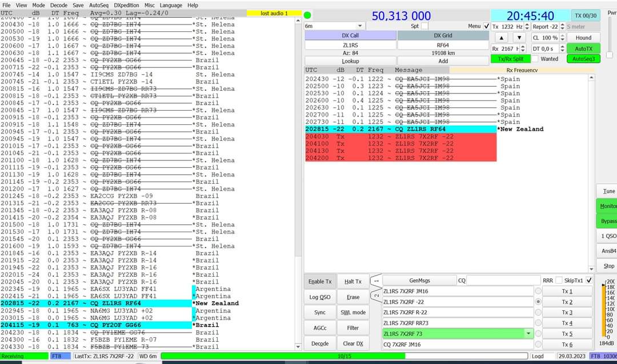Click the Report -22 up stepper arrow
Viewport: 617px width, 364px height.
pos(562,25)
